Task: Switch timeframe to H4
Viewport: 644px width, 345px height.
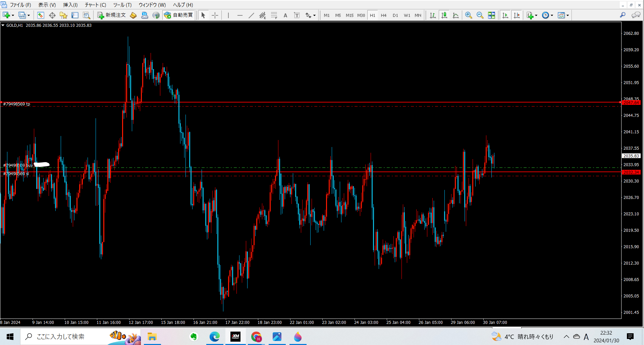Action: (384, 15)
